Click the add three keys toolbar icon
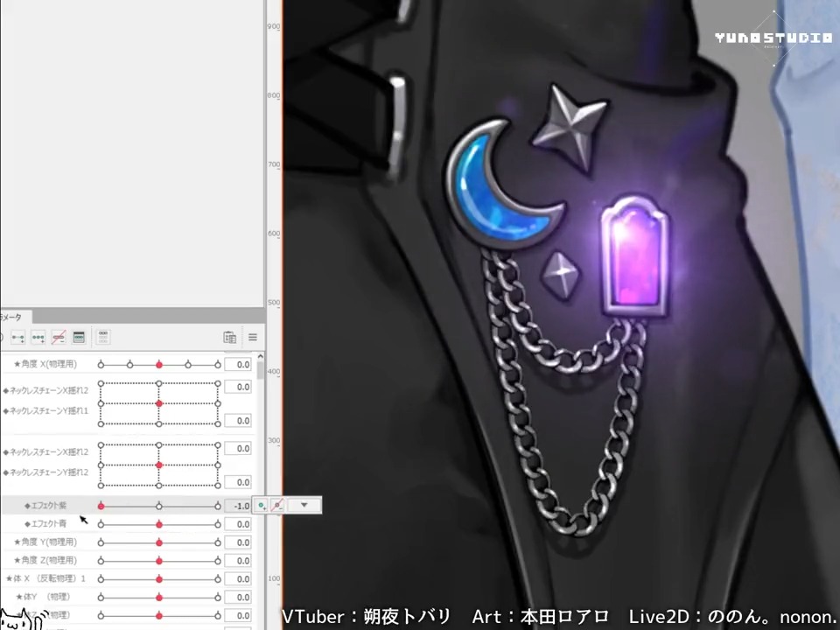This screenshot has height=630, width=840. tap(38, 338)
